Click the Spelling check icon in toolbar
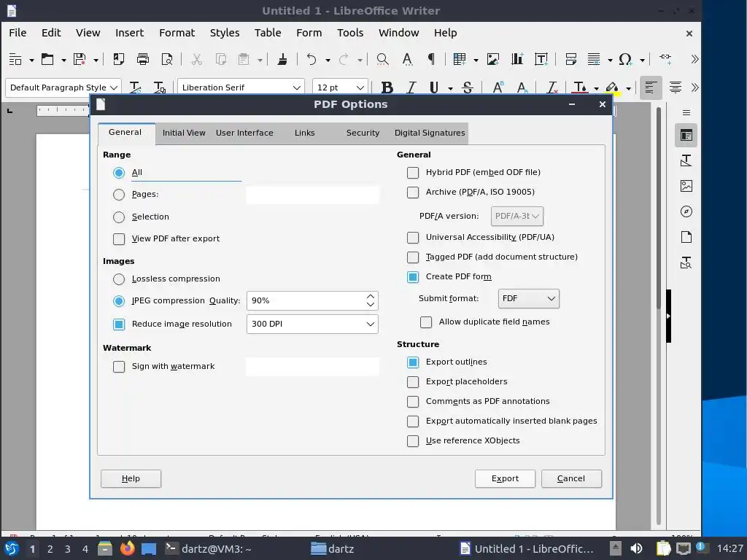 point(407,59)
